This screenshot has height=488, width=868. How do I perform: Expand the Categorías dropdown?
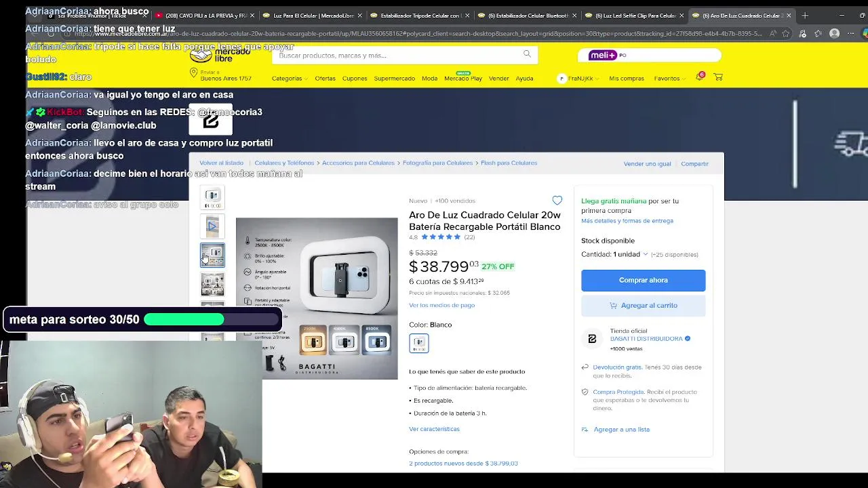pyautogui.click(x=290, y=79)
